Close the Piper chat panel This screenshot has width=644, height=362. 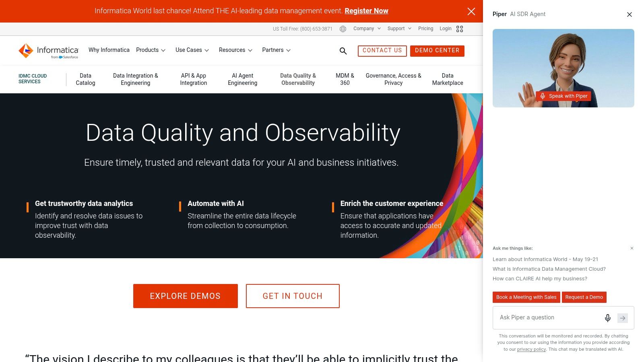630,14
